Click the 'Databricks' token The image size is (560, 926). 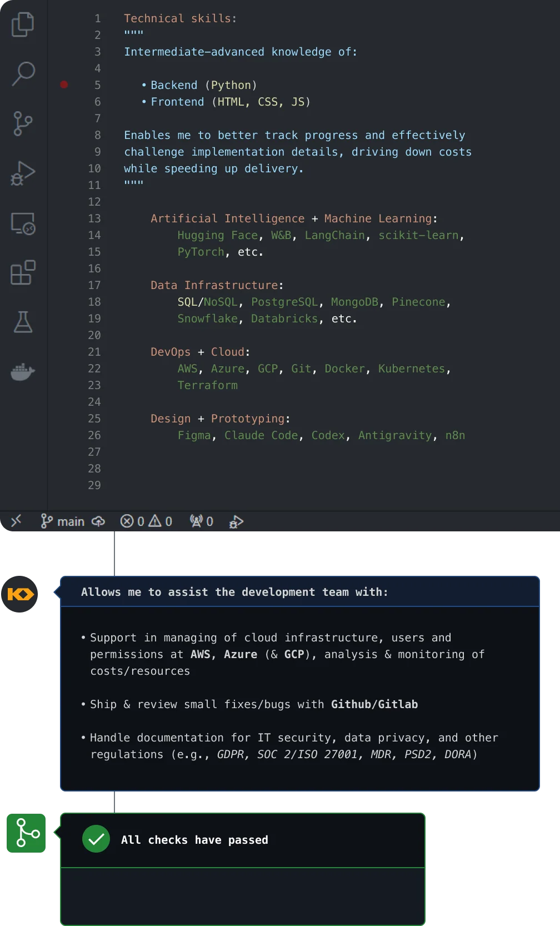(x=284, y=318)
